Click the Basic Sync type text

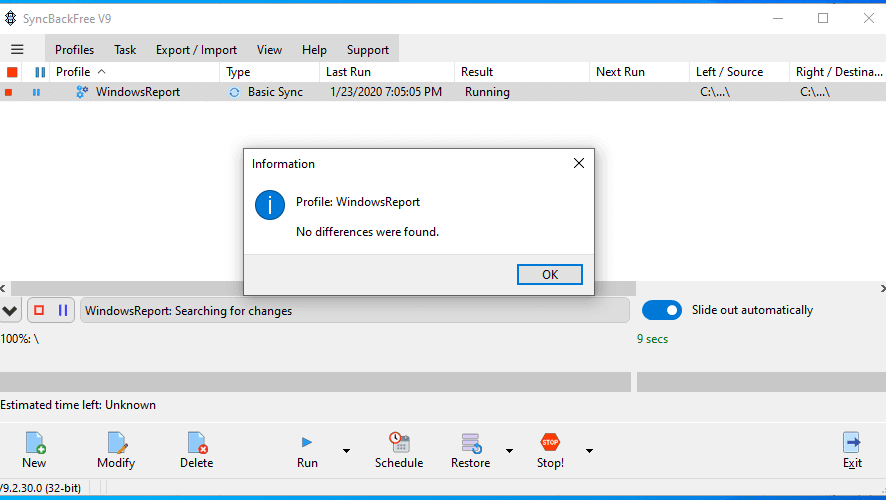coord(275,92)
